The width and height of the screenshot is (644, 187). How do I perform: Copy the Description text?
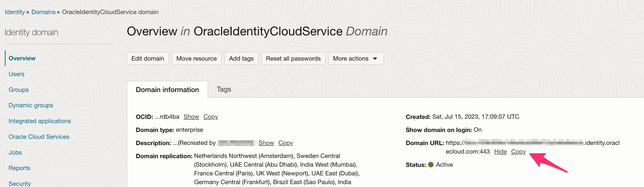pyautogui.click(x=285, y=143)
